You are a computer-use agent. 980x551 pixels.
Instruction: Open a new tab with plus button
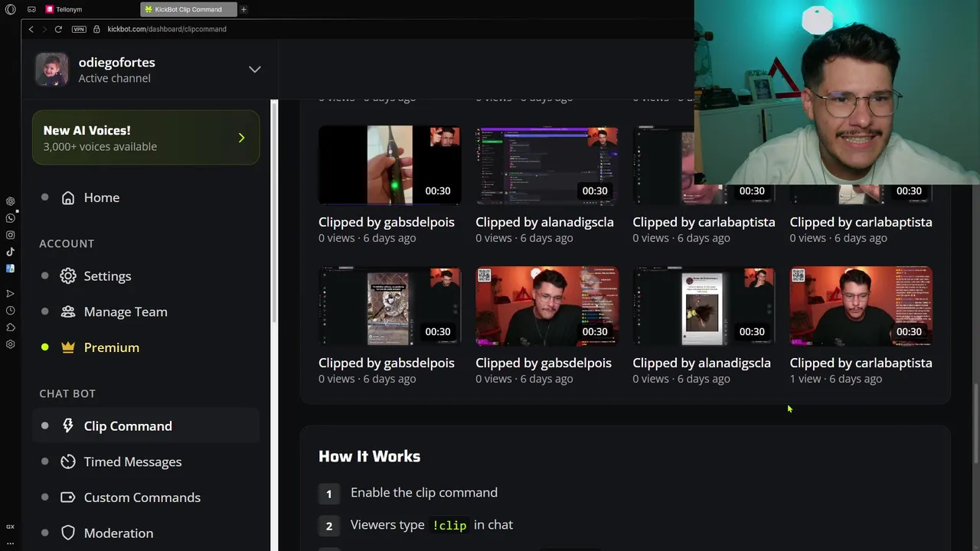pos(243,9)
